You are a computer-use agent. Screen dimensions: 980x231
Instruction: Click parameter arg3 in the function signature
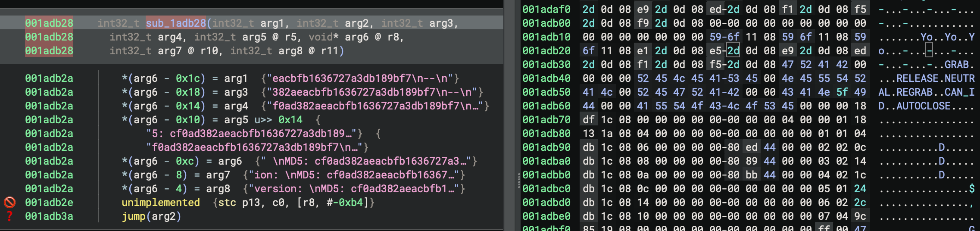pos(441,23)
